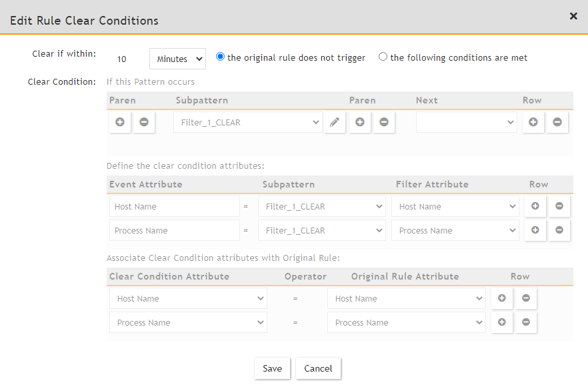
Task: Click the Cancel button
Action: tap(318, 368)
